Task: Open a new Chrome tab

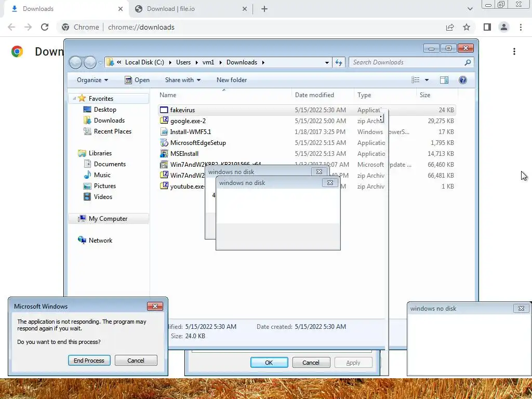Action: click(264, 9)
